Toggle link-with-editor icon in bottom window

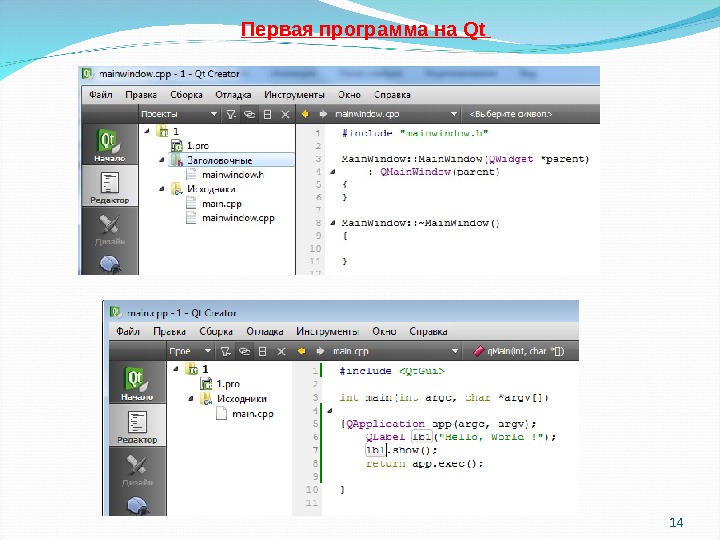(244, 351)
